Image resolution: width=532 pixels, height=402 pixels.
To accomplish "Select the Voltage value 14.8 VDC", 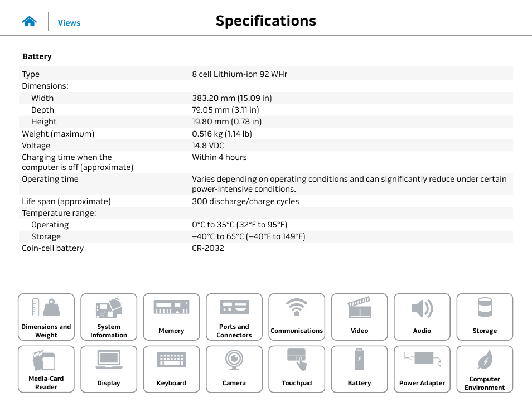I will [208, 146].
